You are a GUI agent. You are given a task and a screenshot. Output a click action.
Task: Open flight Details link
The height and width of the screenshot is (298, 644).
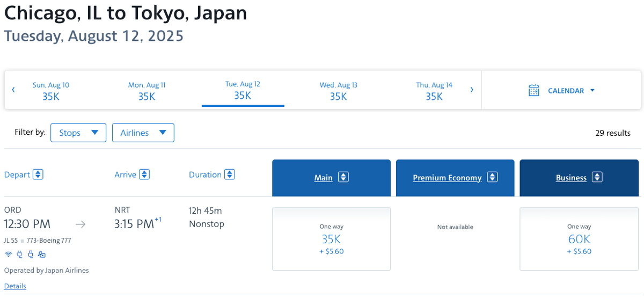[x=15, y=286]
